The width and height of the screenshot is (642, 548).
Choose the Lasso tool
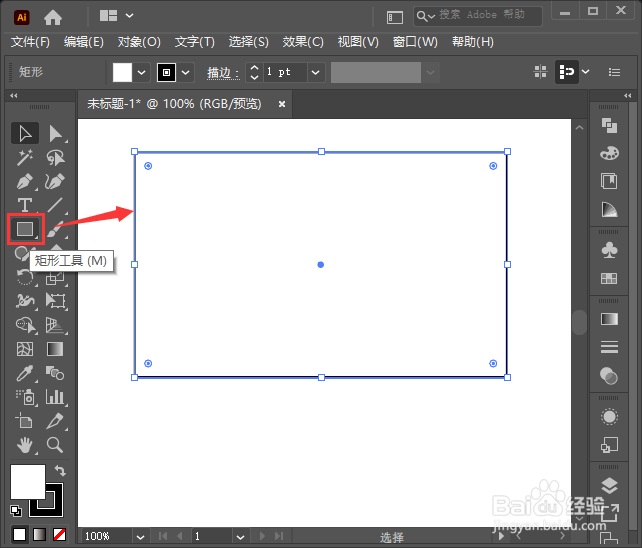point(55,157)
